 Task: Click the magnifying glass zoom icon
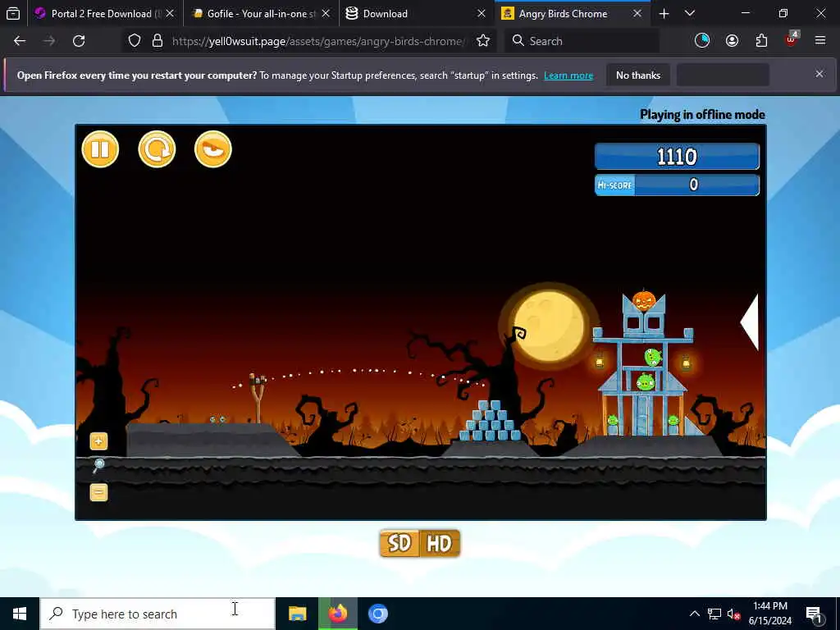click(98, 465)
